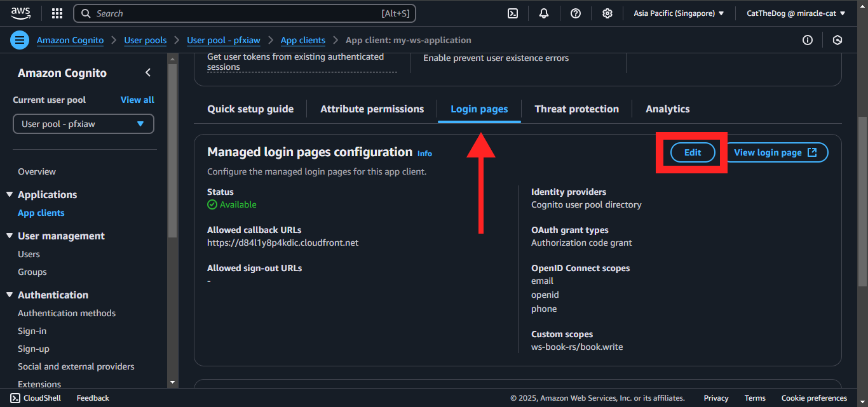The image size is (868, 407).
Task: Switch to the Quick setup guide tab
Action: pyautogui.click(x=250, y=109)
